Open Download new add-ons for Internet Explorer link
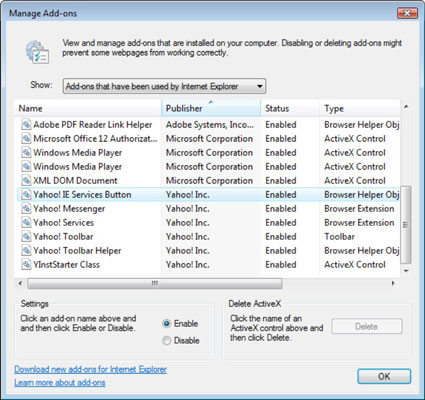 click(90, 369)
